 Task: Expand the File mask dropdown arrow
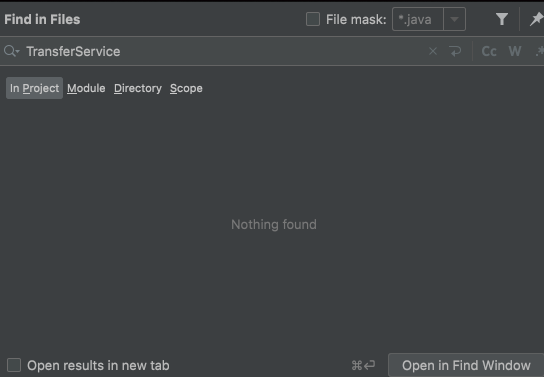point(454,19)
